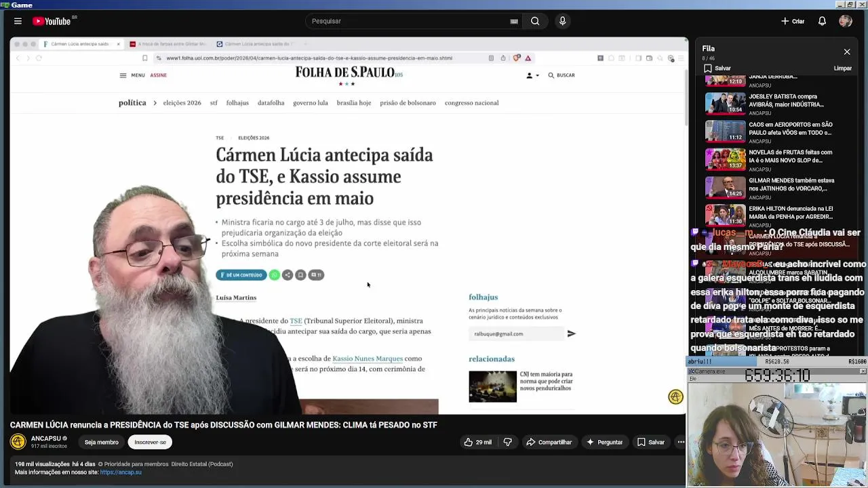Open queue title GILMAR MENDES também estava
868x488 pixels.
791,184
